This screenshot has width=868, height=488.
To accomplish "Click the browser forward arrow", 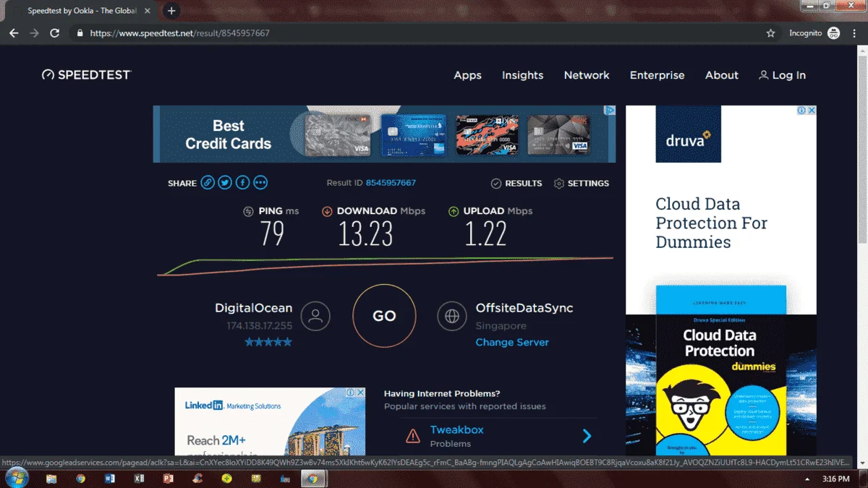I will (34, 33).
